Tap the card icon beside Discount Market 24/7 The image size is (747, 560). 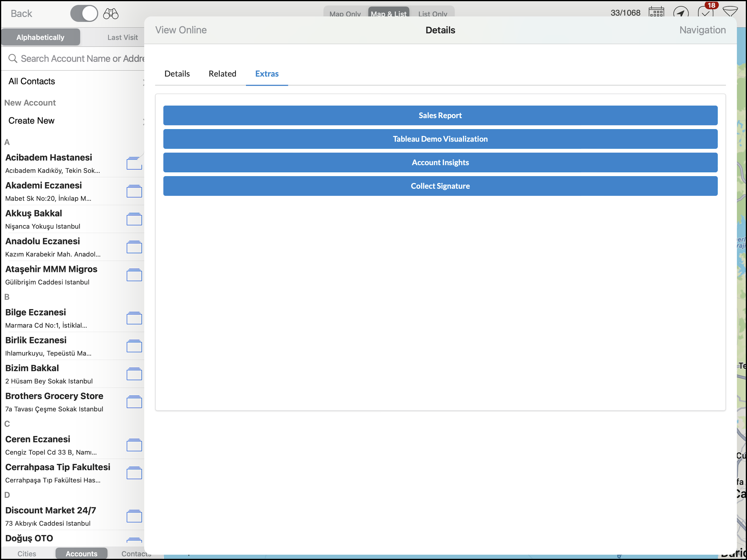coord(134,516)
